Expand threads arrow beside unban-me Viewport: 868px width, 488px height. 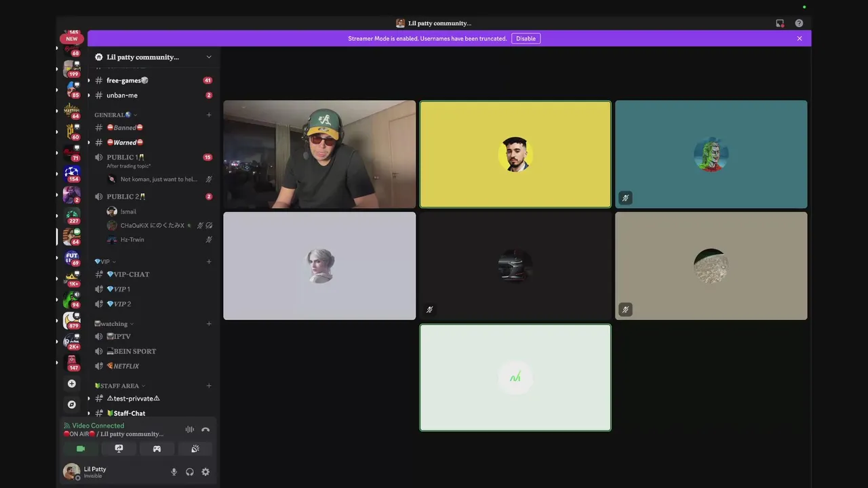point(88,96)
